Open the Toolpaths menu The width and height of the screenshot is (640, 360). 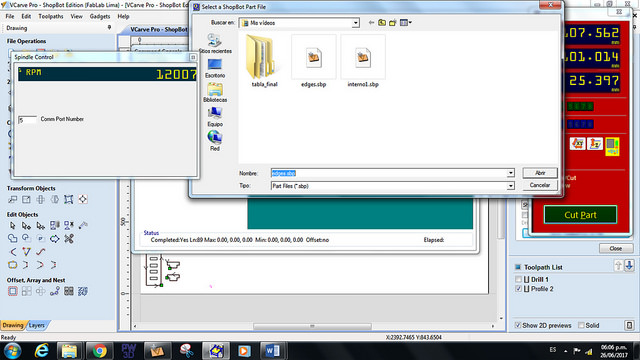click(x=51, y=16)
